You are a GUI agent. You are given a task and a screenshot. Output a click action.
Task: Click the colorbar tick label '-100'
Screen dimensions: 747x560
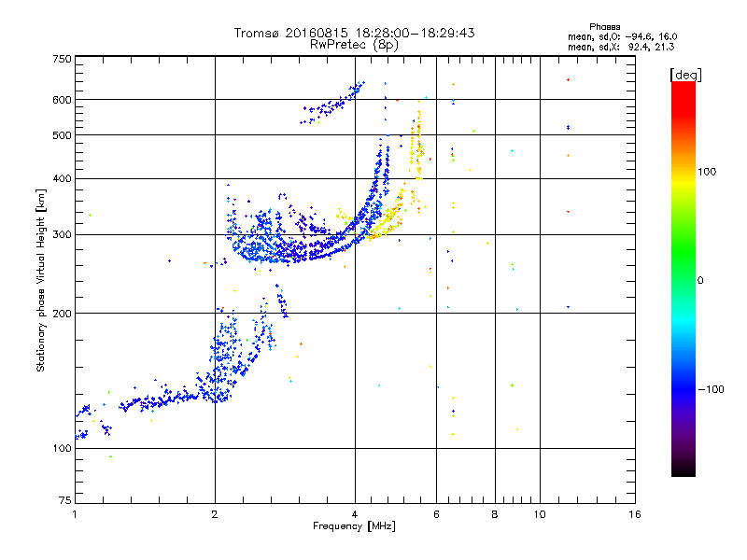point(711,389)
